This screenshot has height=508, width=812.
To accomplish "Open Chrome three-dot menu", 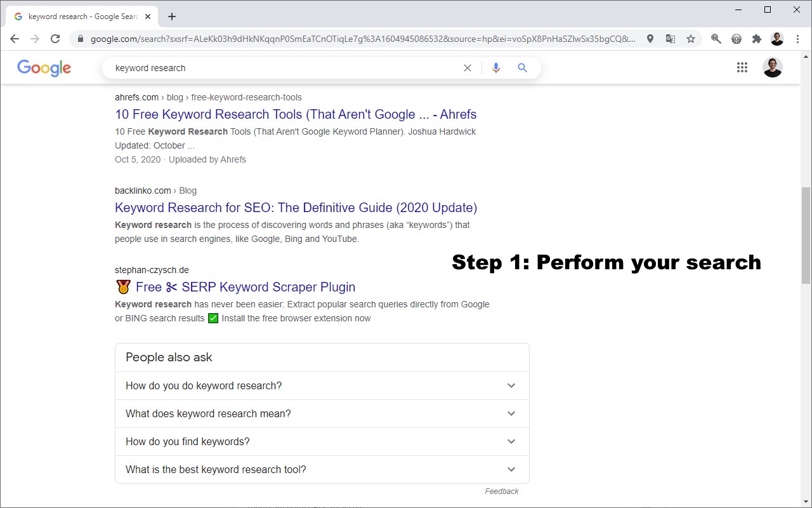I will point(797,39).
